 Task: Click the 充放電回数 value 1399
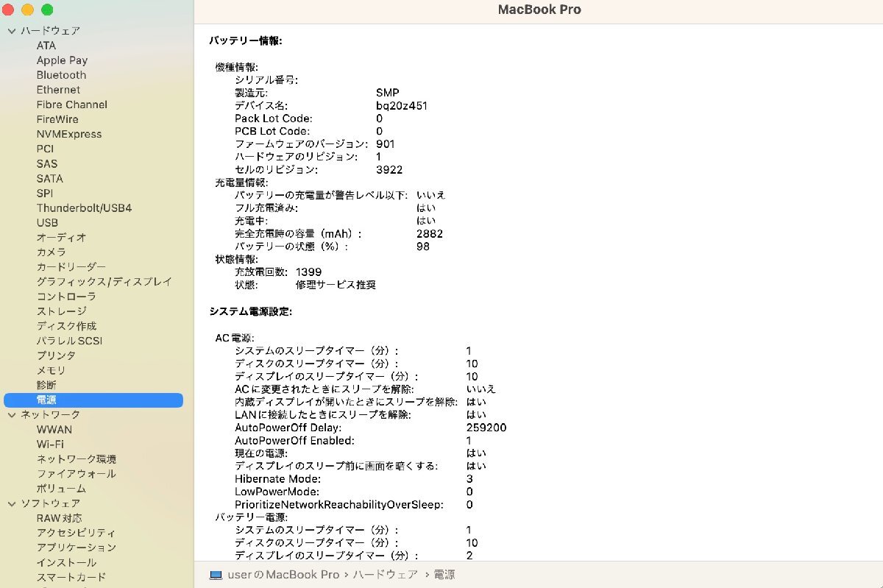tap(308, 272)
